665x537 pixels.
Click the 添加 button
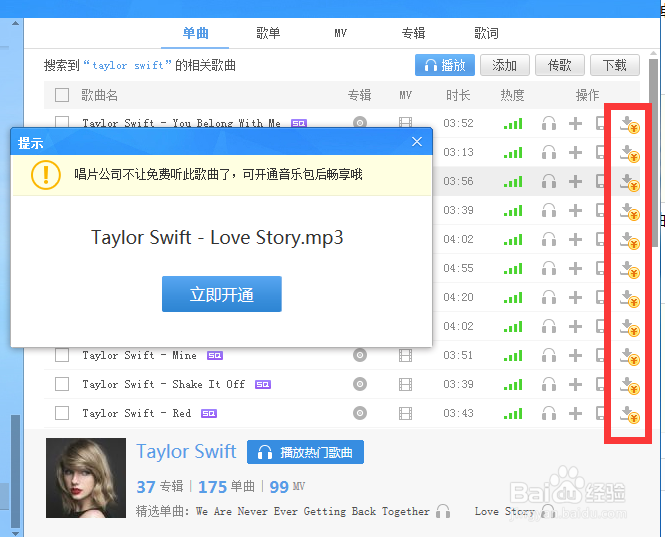coord(505,65)
